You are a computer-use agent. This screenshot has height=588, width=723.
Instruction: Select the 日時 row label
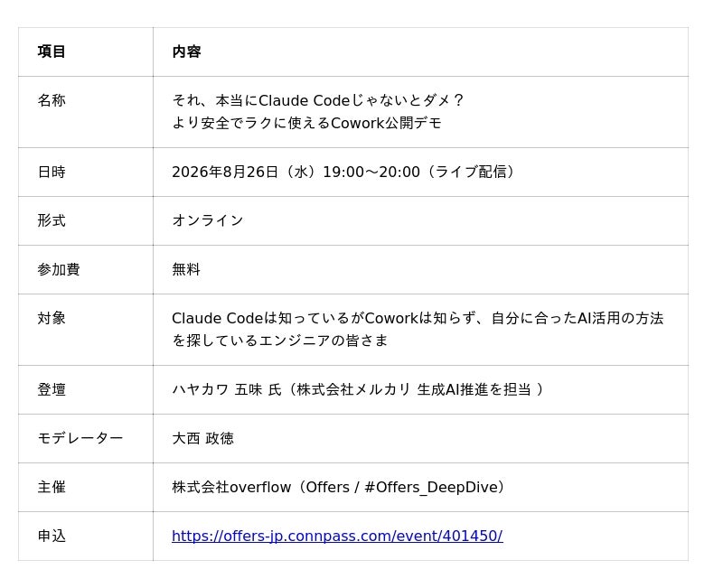point(52,172)
